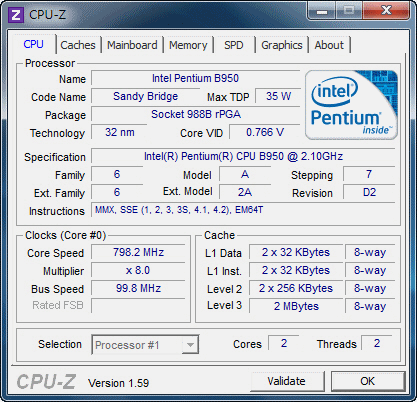Click the Core VID value '0.766 V'

(265, 132)
